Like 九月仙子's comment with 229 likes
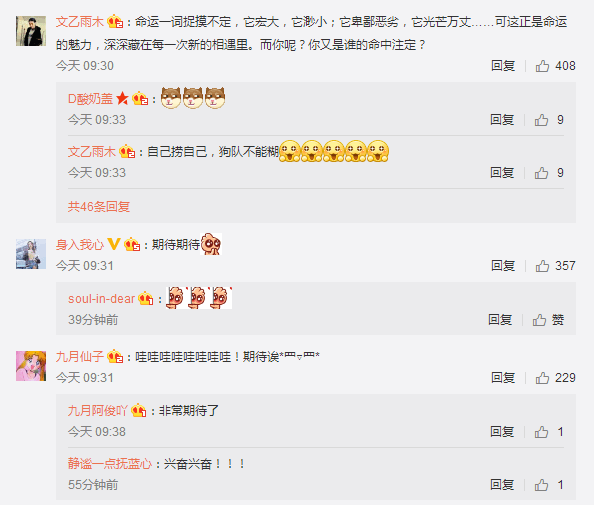Screen dimensions: 594x505 point(555,378)
